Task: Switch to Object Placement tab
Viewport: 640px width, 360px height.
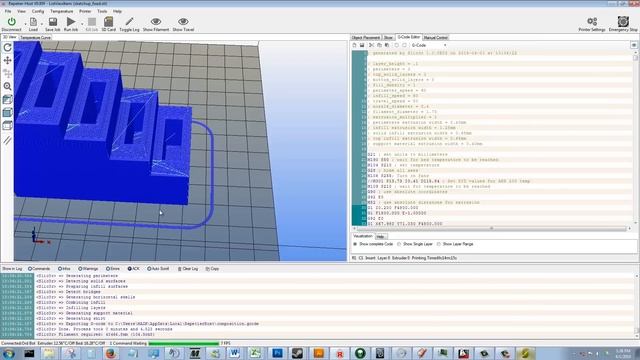Action: 366,38
